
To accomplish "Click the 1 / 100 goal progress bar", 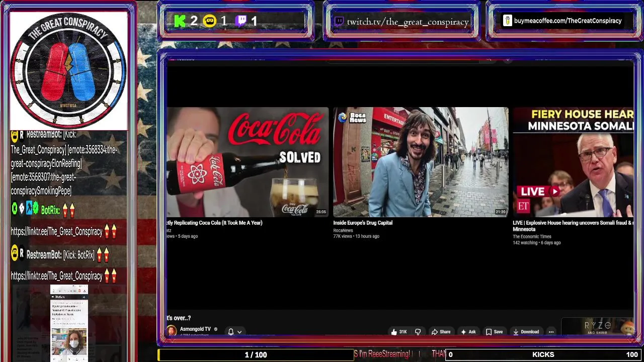I will tap(256, 354).
